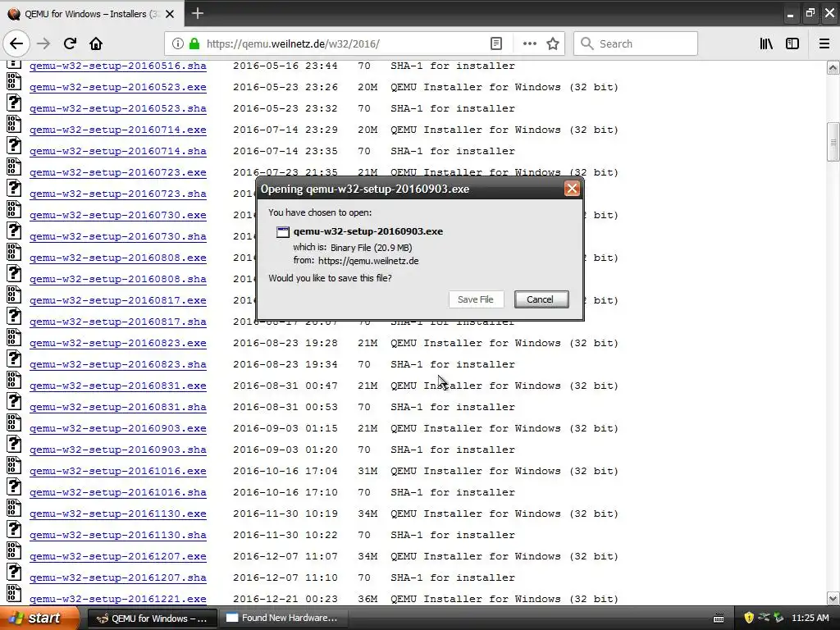Open link qemu-w32-setup-20161016.exe
This screenshot has height=630, width=840.
pyautogui.click(x=118, y=472)
